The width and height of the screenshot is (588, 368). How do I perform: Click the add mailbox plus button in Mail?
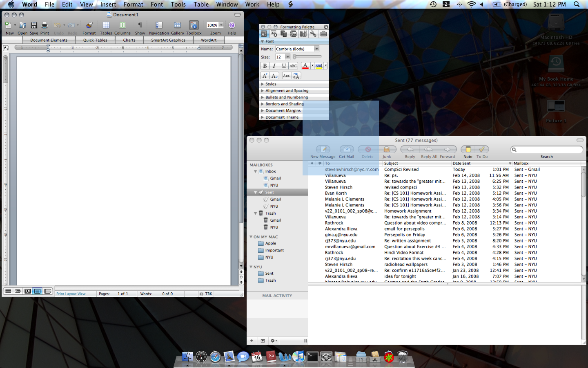click(252, 341)
